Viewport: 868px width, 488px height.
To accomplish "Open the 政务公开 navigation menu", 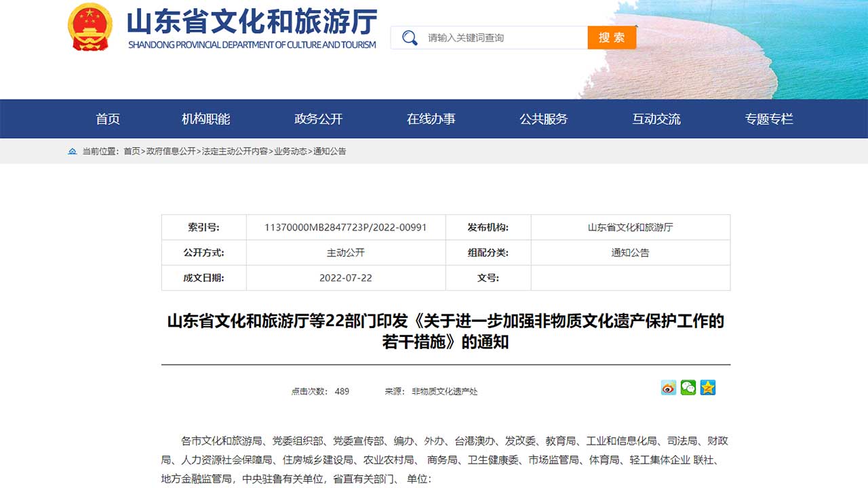I will click(x=319, y=119).
